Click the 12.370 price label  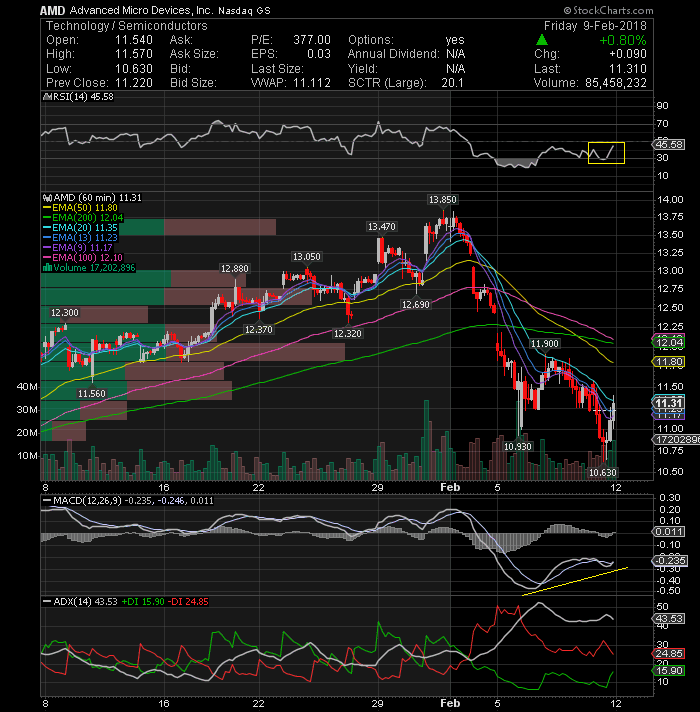point(258,329)
